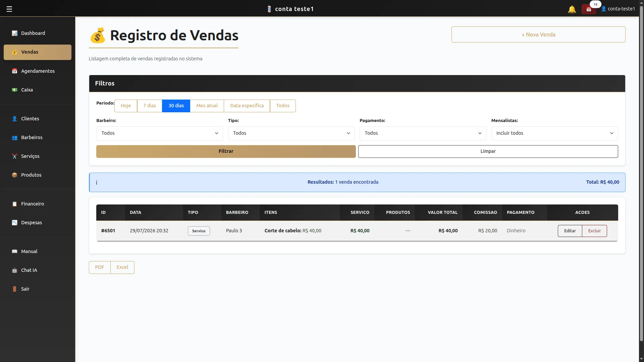644x362 pixels.
Task: Click the Corte de cabelo item
Action: pyautogui.click(x=293, y=231)
